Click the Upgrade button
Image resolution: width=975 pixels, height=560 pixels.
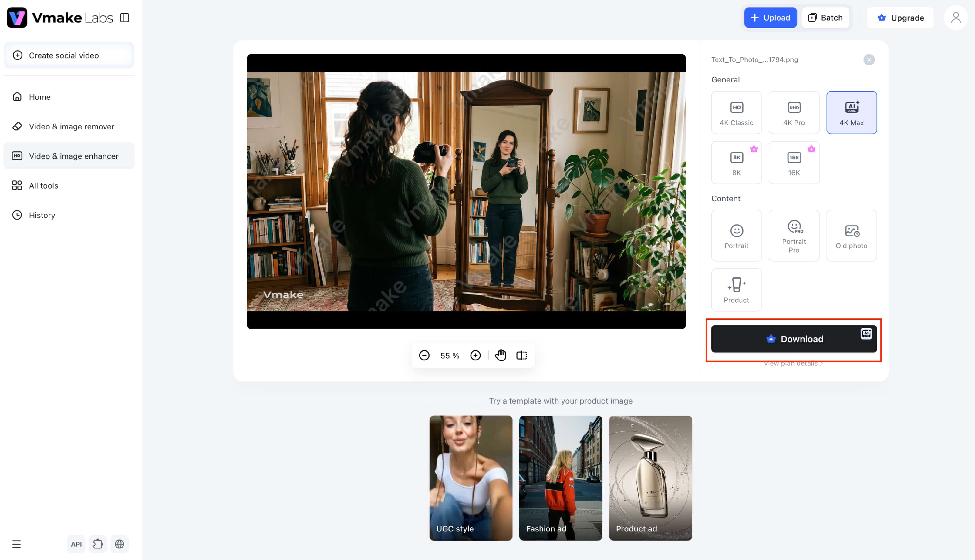point(900,18)
